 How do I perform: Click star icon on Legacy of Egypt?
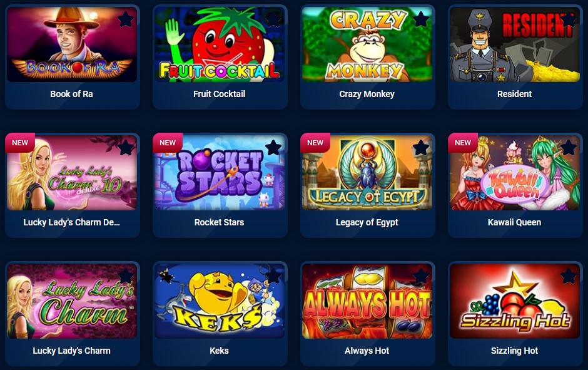click(421, 148)
